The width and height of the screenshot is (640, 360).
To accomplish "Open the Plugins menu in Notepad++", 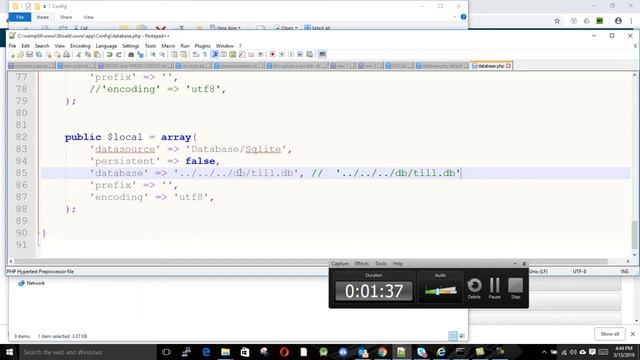I will tap(202, 46).
